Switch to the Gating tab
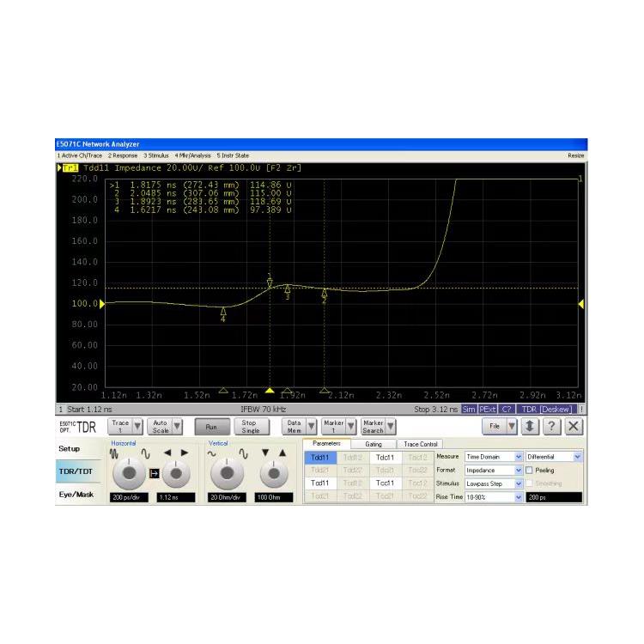Viewport: 644px width, 644px height. [x=374, y=444]
